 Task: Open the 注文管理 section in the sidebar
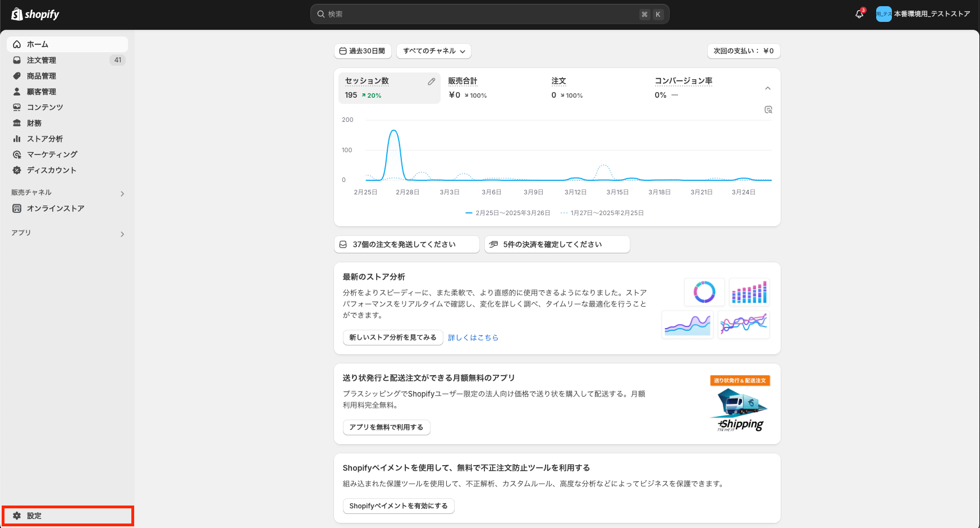tap(40, 60)
